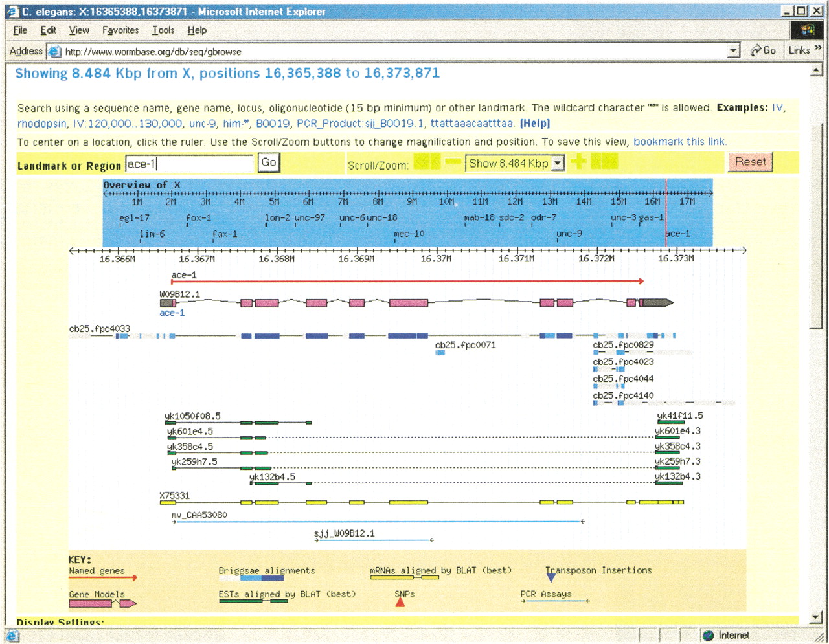This screenshot has height=644, width=829.
Task: Open the View menu
Action: pos(79,30)
